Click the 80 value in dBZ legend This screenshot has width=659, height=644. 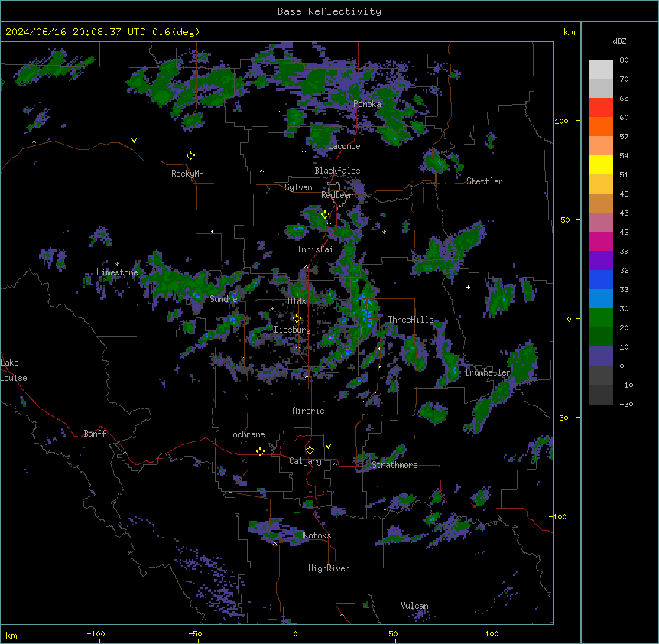click(624, 60)
